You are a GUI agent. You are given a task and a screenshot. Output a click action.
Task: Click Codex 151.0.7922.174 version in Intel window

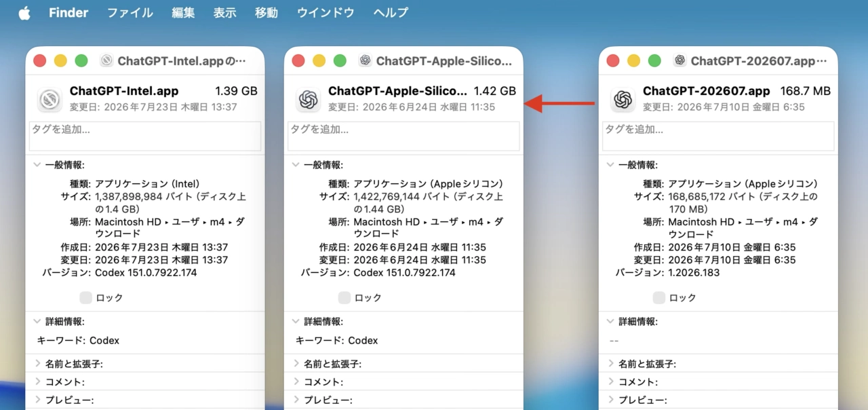146,272
